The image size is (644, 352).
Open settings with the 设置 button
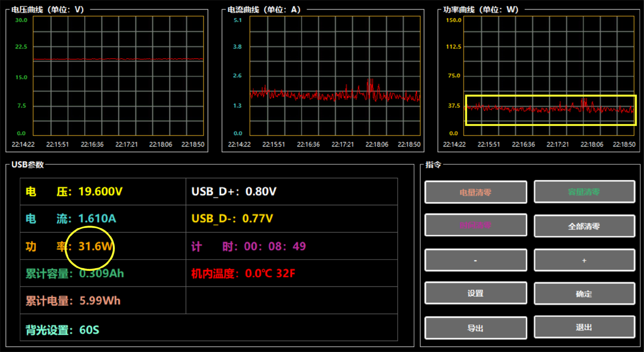click(x=476, y=293)
